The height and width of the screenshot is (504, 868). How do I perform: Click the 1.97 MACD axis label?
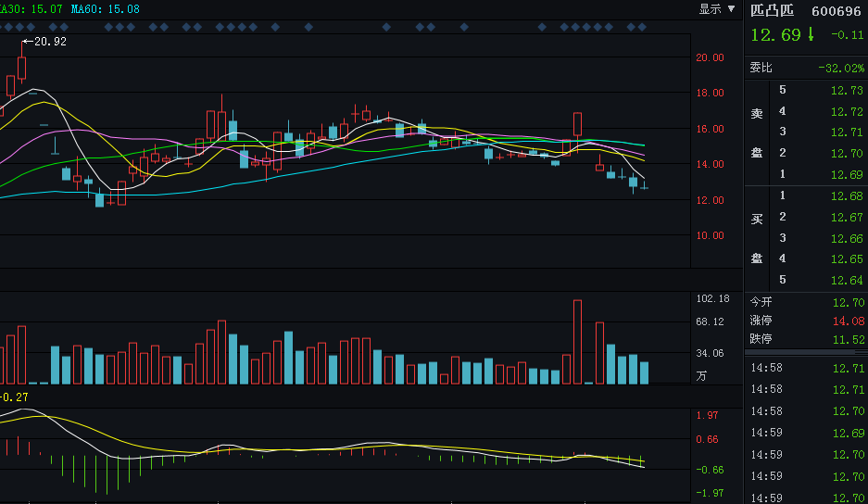pyautogui.click(x=707, y=415)
